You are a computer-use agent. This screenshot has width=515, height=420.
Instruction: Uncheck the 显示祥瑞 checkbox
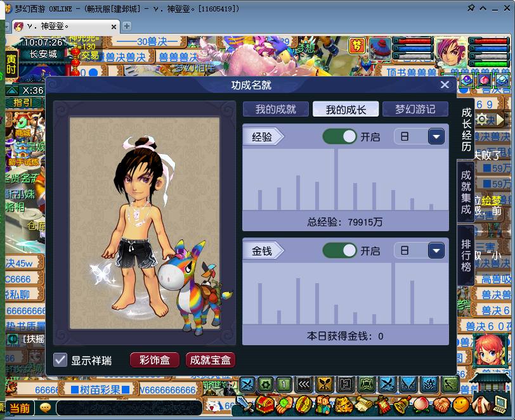60,360
